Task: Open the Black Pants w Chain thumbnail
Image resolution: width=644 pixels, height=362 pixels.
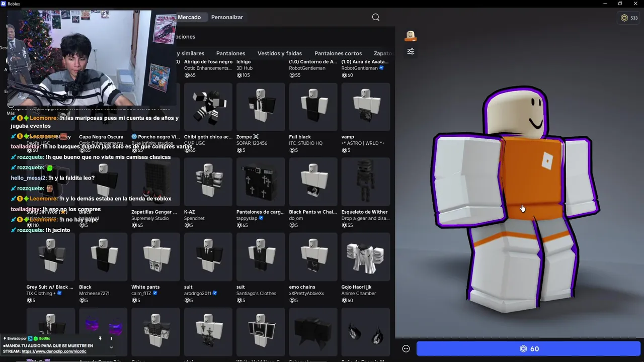Action: coord(313,182)
